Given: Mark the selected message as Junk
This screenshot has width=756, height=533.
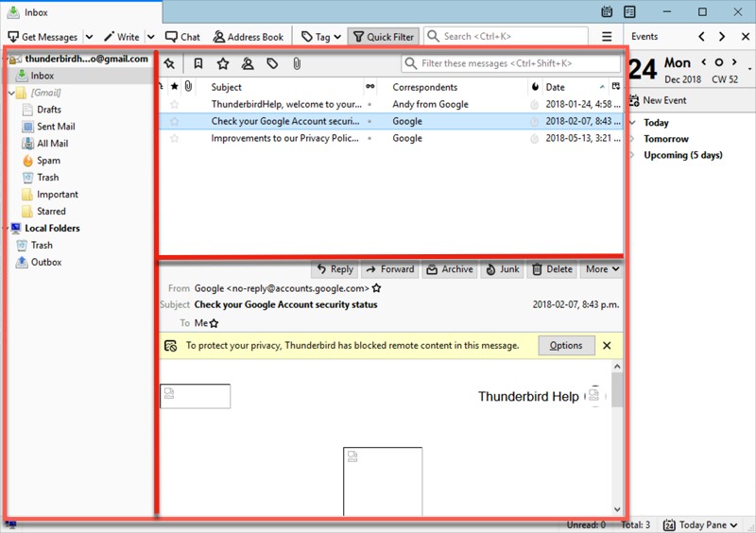Looking at the screenshot, I should (502, 269).
